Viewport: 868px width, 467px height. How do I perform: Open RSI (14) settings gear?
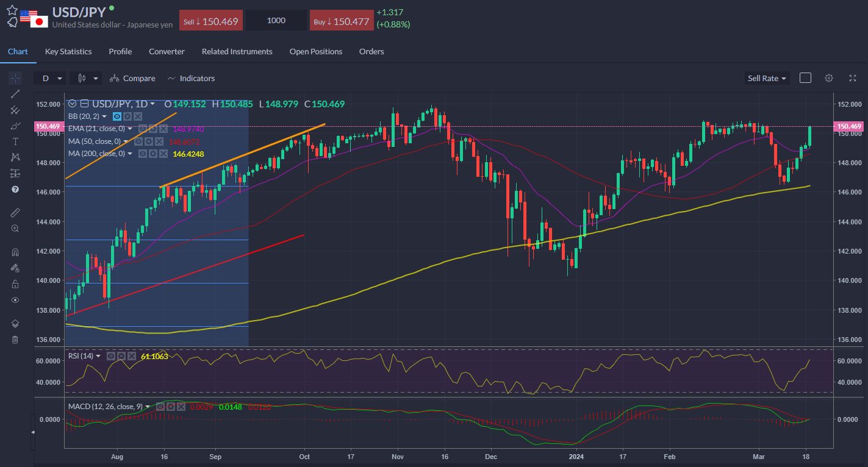point(121,356)
